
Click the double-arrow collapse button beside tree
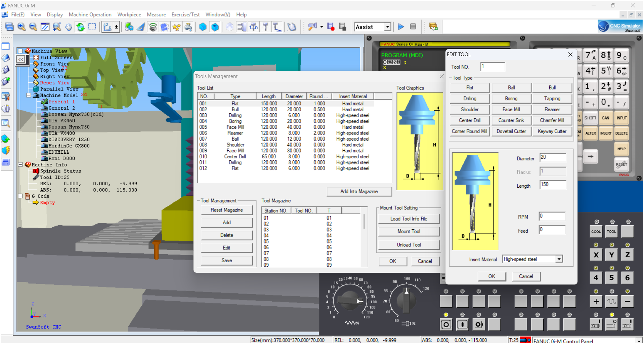click(21, 60)
